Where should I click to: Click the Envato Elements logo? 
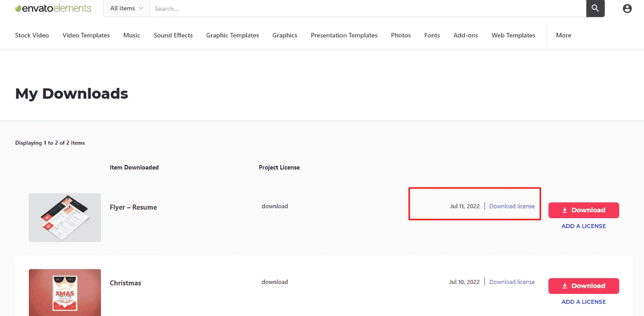(x=53, y=8)
